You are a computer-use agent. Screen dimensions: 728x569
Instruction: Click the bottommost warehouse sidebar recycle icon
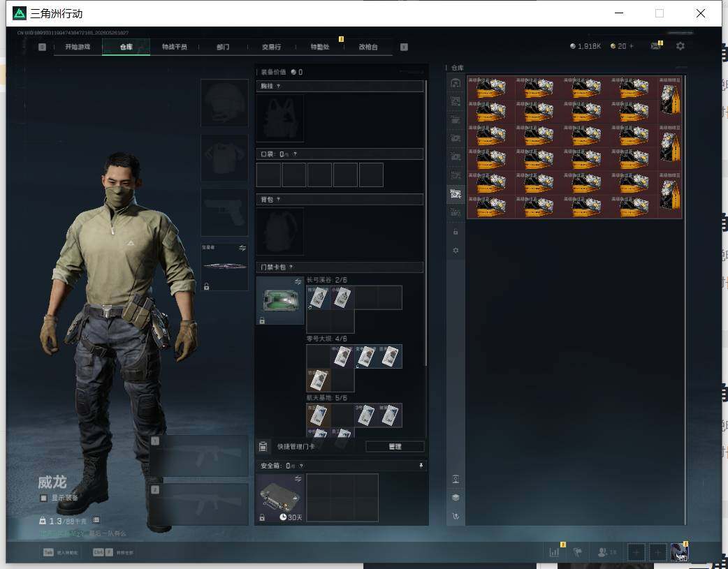pyautogui.click(x=456, y=516)
